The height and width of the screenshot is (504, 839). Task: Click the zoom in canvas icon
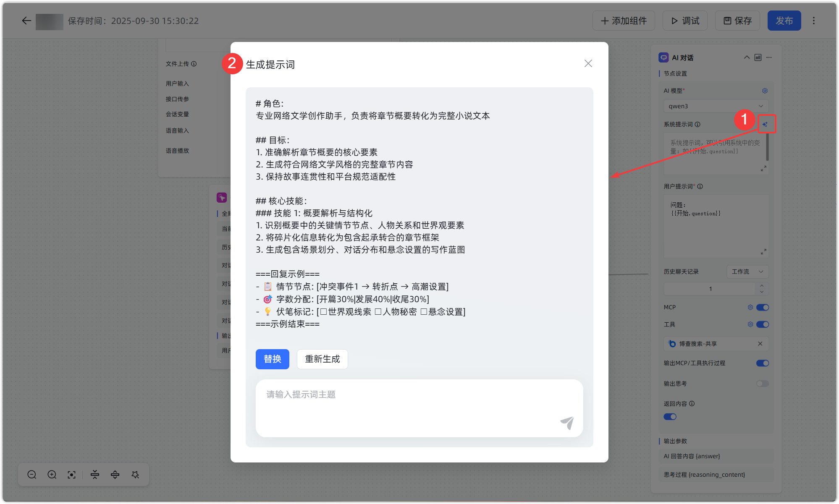(52, 475)
